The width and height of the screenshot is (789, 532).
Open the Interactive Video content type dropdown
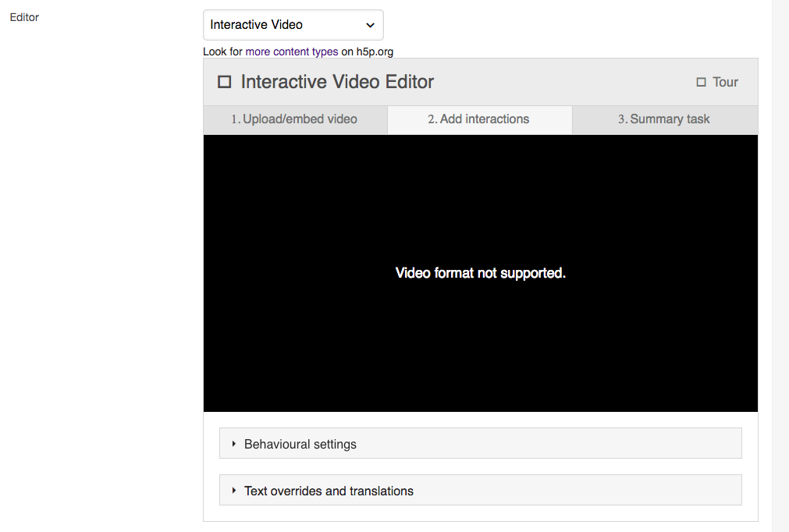(x=293, y=25)
